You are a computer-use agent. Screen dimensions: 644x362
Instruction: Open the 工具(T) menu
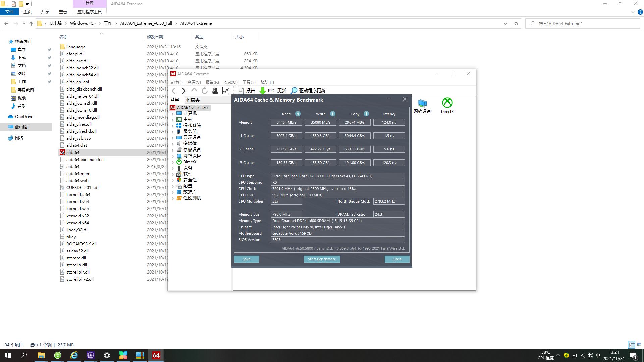249,82
